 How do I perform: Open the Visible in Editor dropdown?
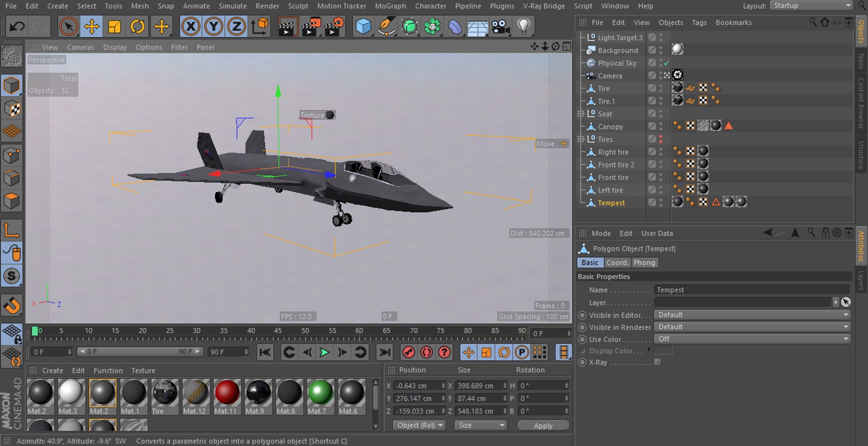click(x=752, y=315)
